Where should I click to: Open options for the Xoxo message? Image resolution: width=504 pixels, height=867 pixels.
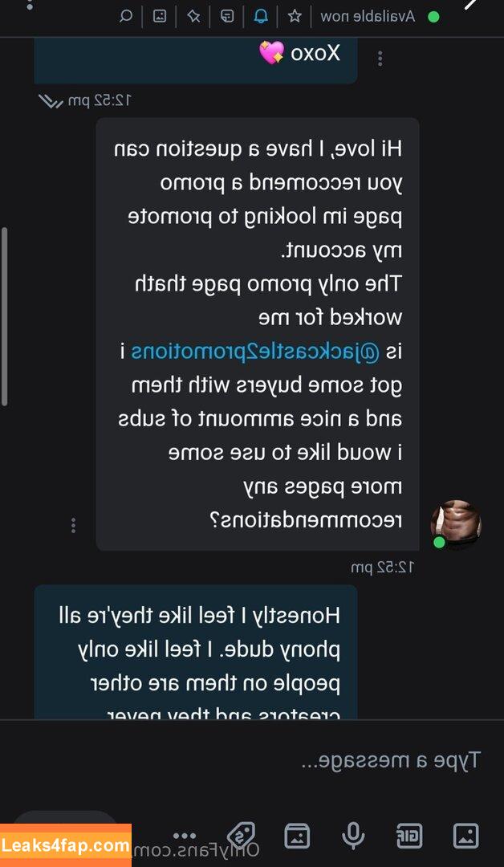380,59
